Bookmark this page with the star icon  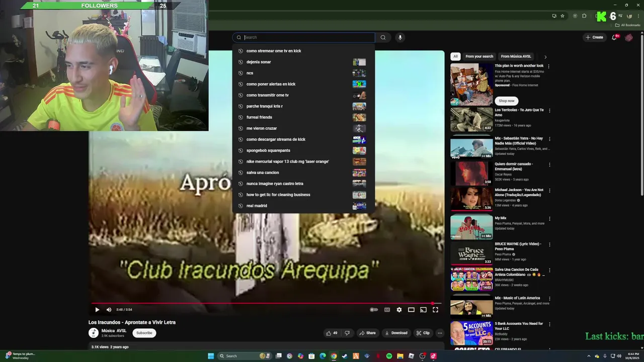click(x=562, y=16)
